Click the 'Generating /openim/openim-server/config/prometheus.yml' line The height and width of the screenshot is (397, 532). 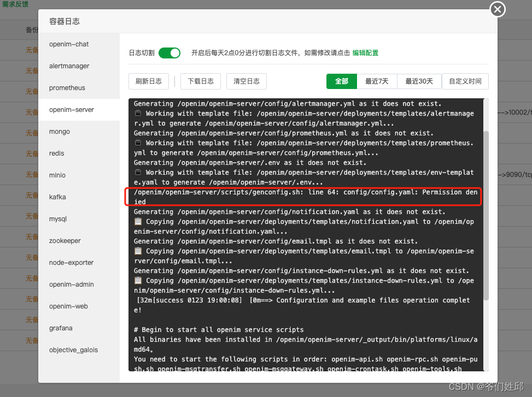click(283, 133)
